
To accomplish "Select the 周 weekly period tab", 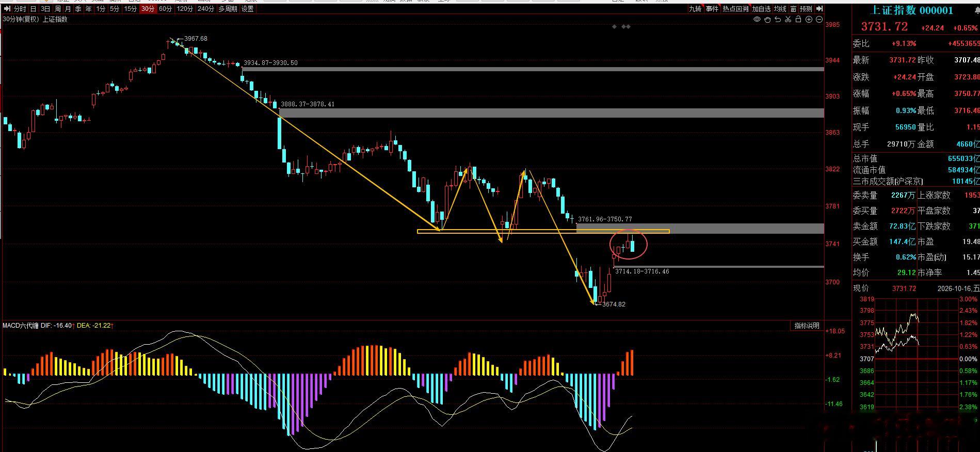I will (x=58, y=9).
